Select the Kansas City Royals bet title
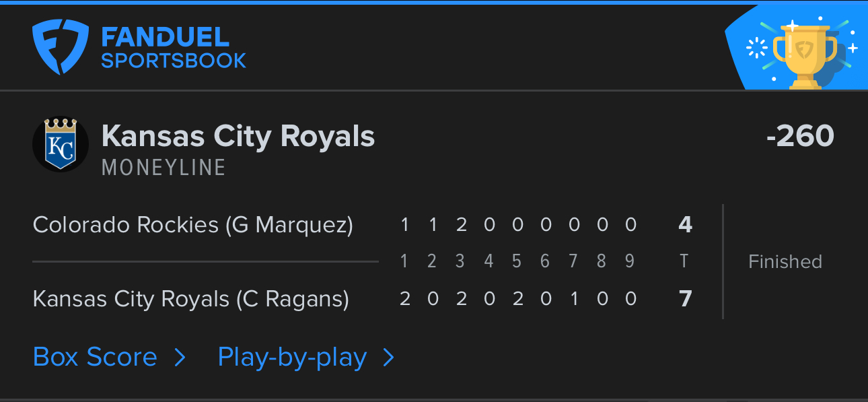 [238, 136]
